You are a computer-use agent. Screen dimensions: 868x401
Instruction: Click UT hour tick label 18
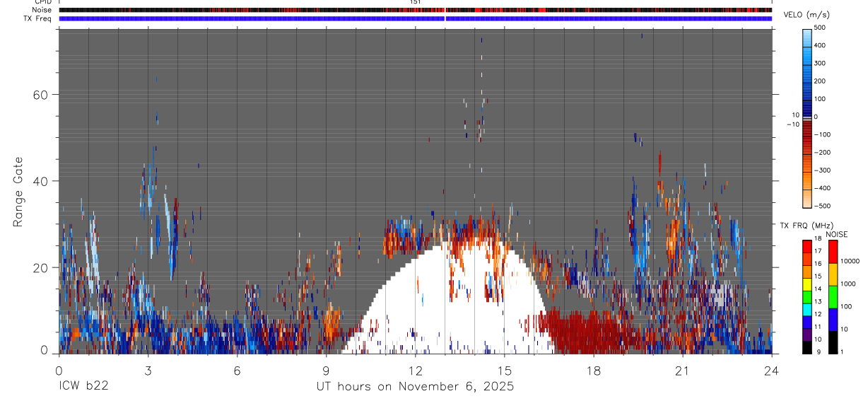594,370
